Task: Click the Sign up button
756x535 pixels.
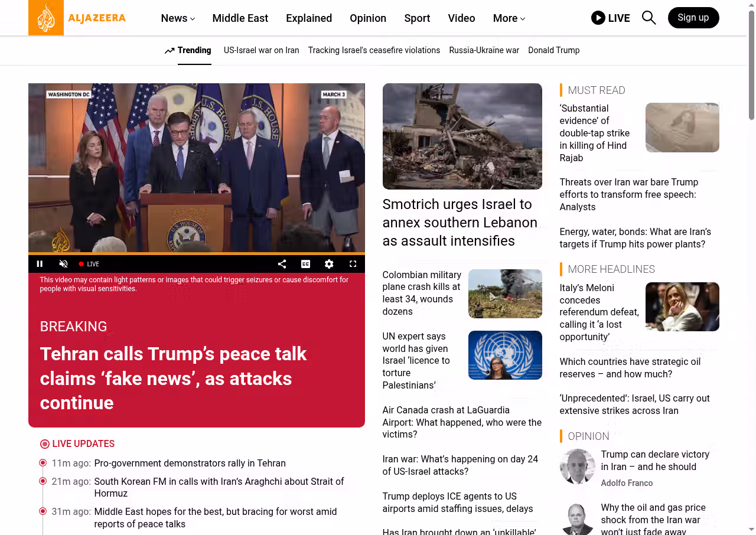Action: pyautogui.click(x=693, y=18)
